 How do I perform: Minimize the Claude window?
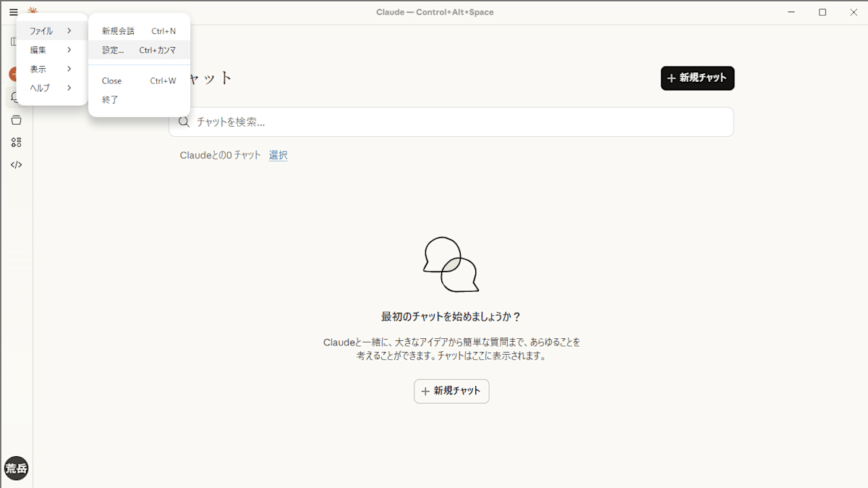[790, 12]
